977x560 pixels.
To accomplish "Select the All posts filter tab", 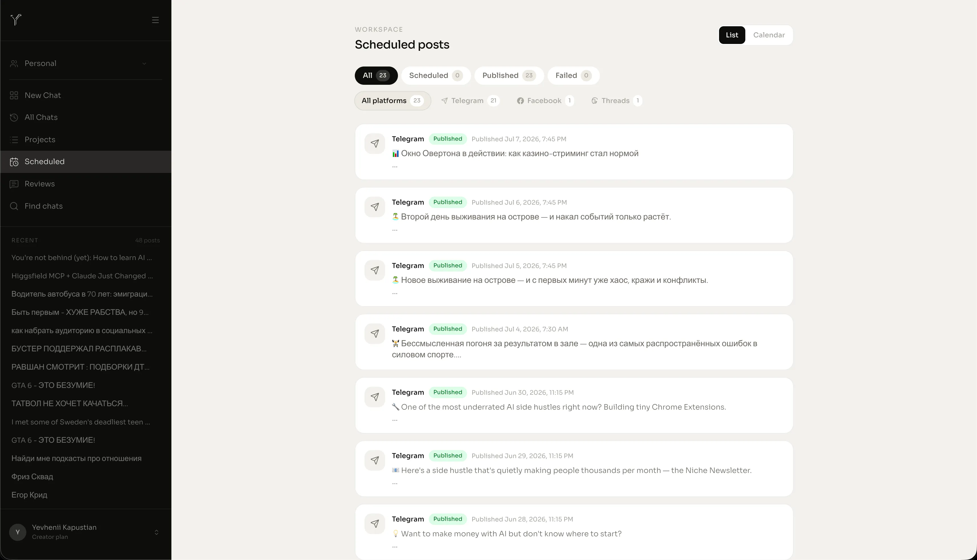I will [376, 75].
